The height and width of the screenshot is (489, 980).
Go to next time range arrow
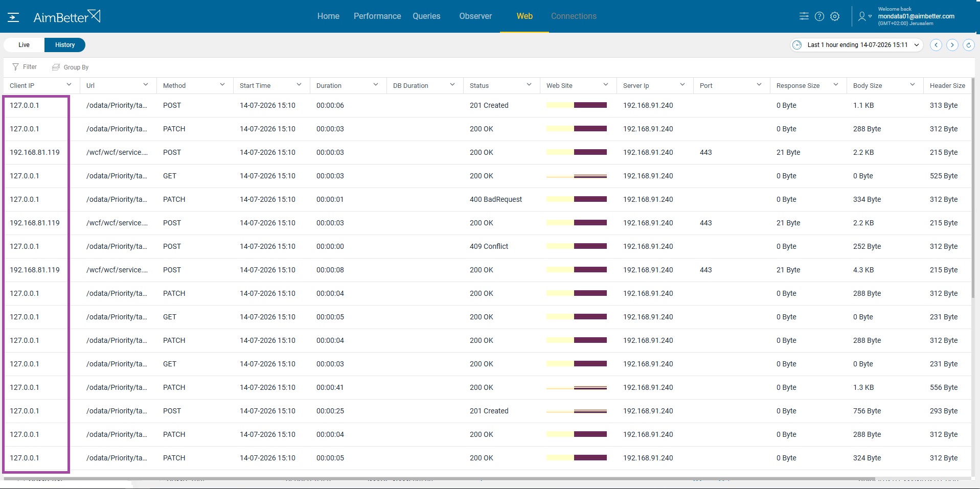[952, 45]
